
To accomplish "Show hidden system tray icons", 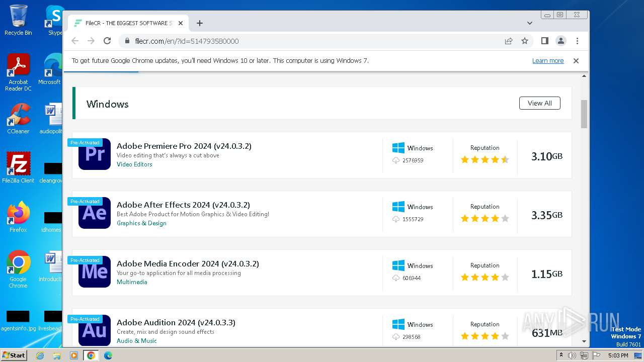I will 561,355.
